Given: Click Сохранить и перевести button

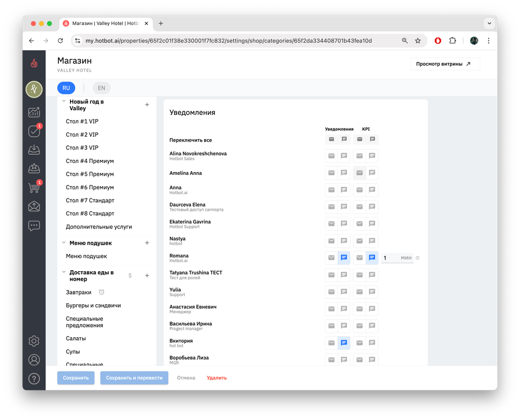Looking at the screenshot, I should (134, 378).
